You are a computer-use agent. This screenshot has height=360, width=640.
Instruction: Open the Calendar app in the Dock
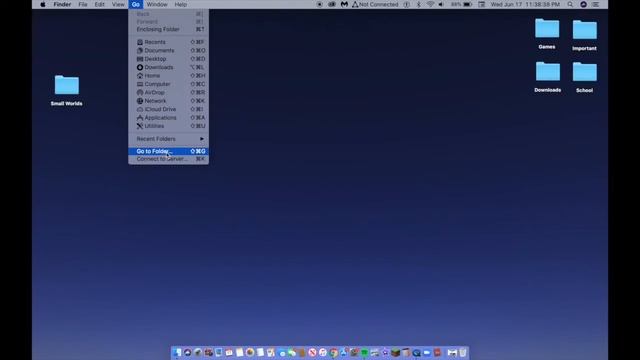(229, 352)
